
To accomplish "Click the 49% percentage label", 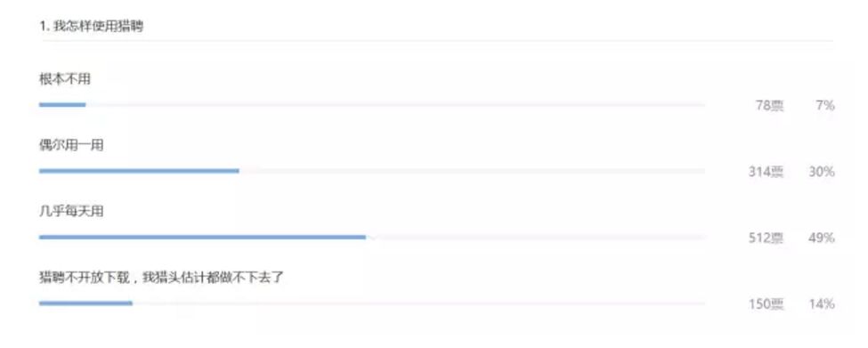I will point(822,238).
